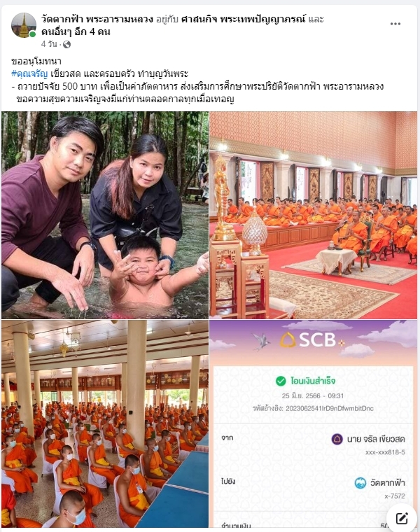Click the temple page profile picture
Image resolution: width=420 pixels, height=532 pixels.
coord(23,25)
